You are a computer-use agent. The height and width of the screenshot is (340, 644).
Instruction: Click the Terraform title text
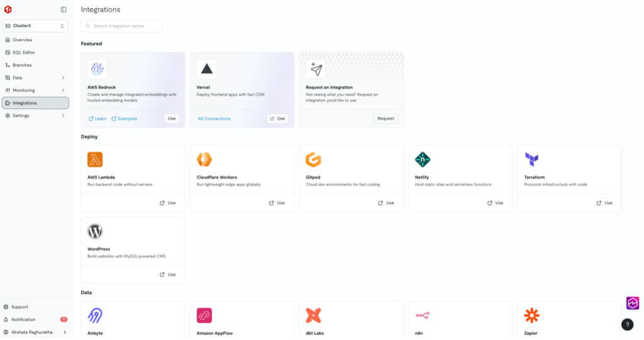tap(535, 178)
